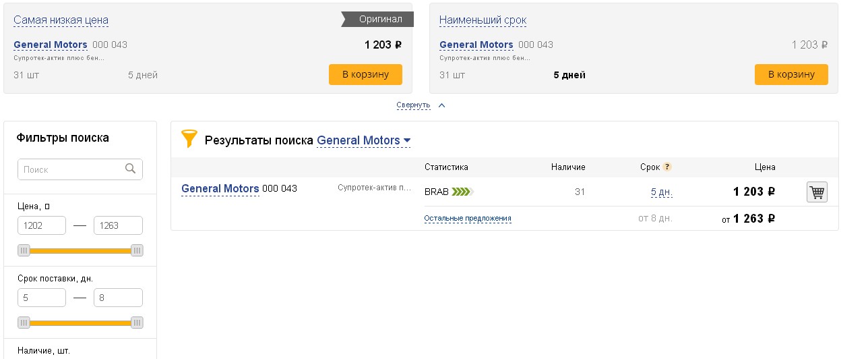Click the green BRAB statistics arrows

[462, 192]
